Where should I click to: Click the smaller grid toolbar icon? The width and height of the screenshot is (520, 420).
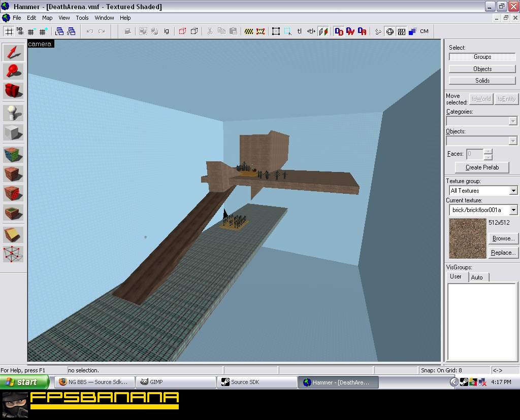point(31,31)
